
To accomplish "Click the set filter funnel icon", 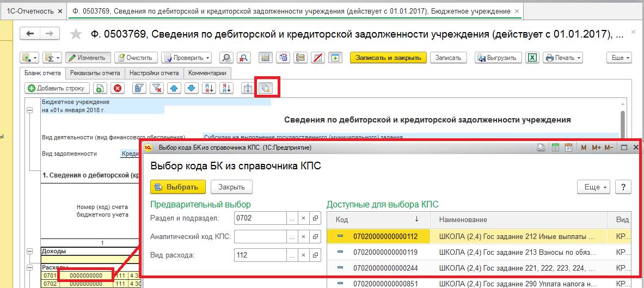I will point(139,88).
